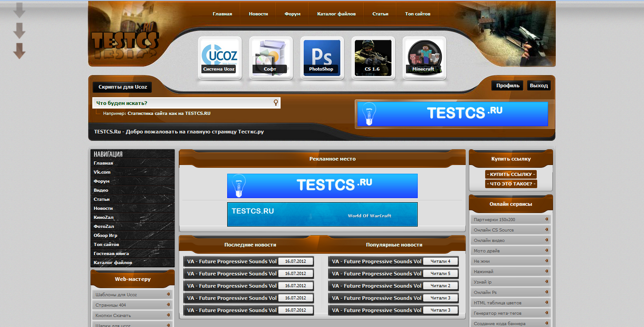
Task: Select ФотоЗал in the Навигация sidebar
Action: click(132, 226)
